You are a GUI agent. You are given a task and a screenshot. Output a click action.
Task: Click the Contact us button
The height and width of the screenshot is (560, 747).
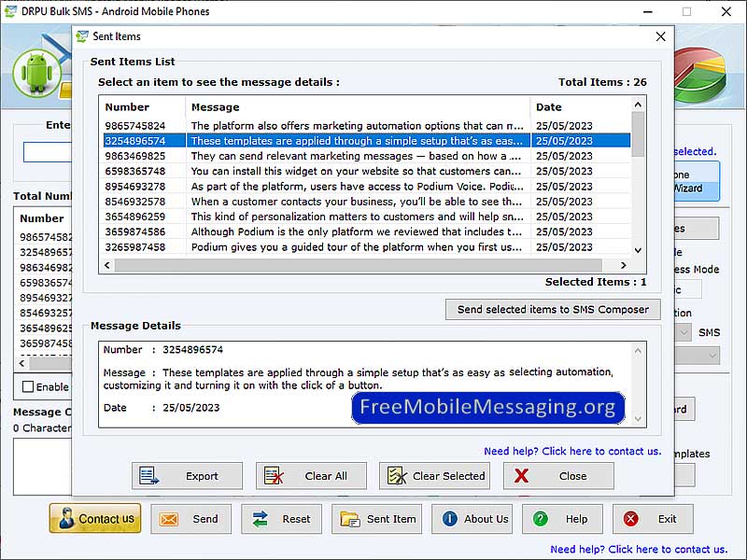(95, 519)
